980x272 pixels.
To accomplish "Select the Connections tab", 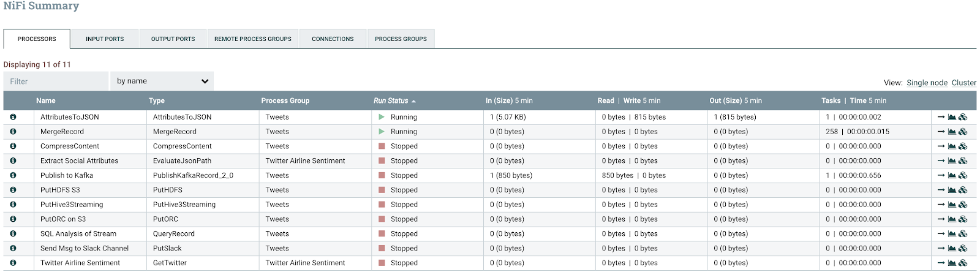I will [x=333, y=39].
